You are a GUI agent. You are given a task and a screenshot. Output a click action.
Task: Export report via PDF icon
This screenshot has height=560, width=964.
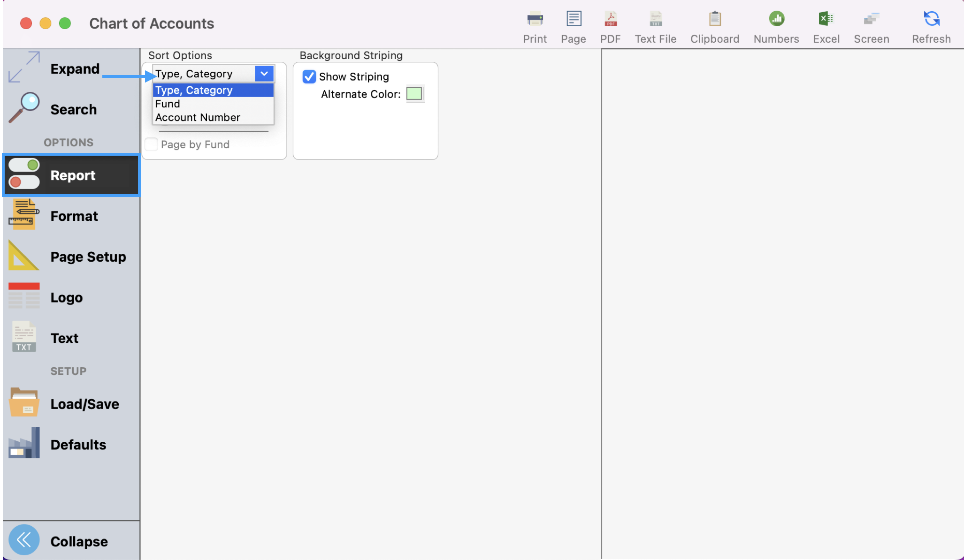610,20
